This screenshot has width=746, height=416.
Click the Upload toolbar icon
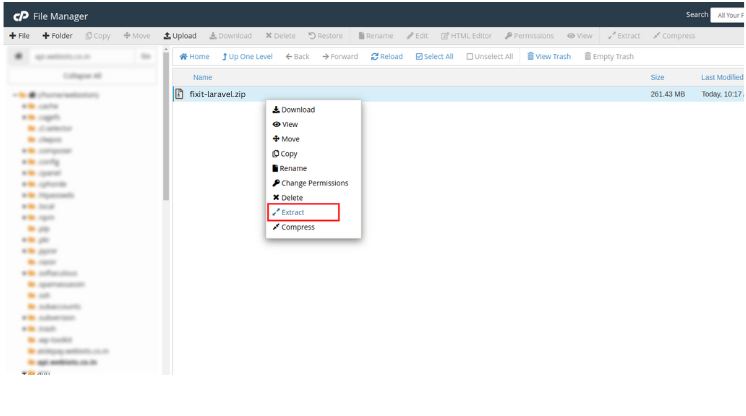tap(167, 36)
